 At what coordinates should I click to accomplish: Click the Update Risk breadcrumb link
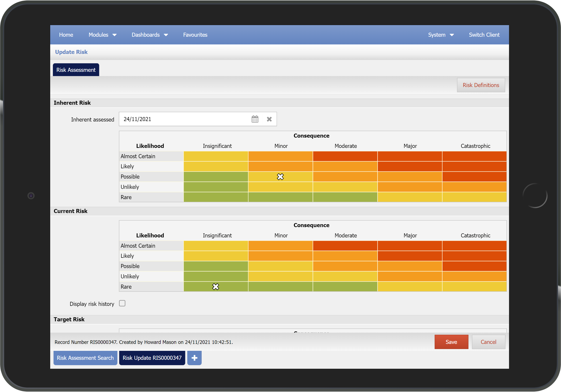71,52
